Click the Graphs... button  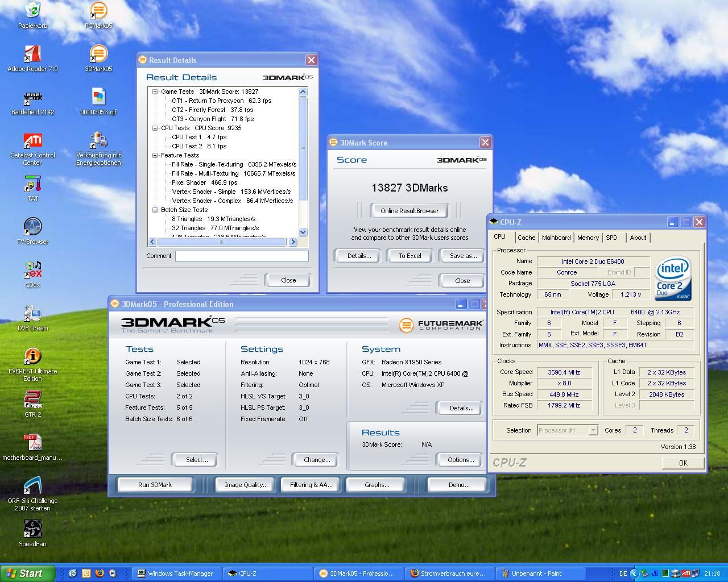pos(377,485)
